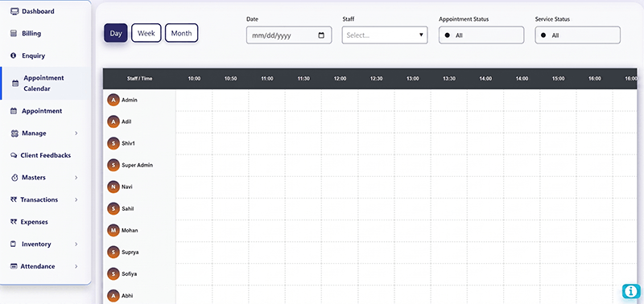Viewport: 644px width, 304px height.
Task: Expand the Attendance submenu chevron
Action: (x=76, y=266)
